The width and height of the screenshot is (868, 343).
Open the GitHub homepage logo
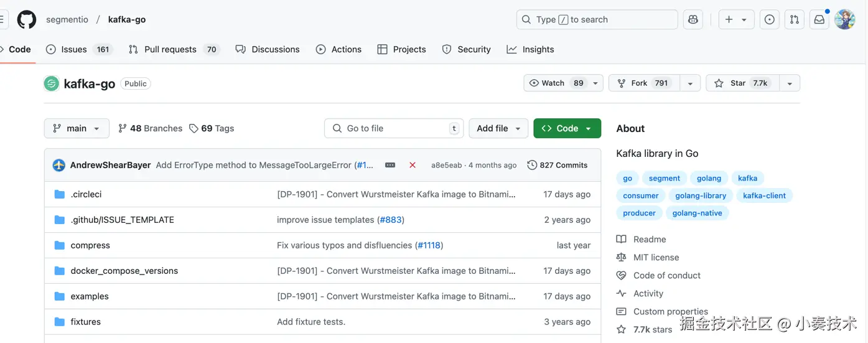coord(27,19)
